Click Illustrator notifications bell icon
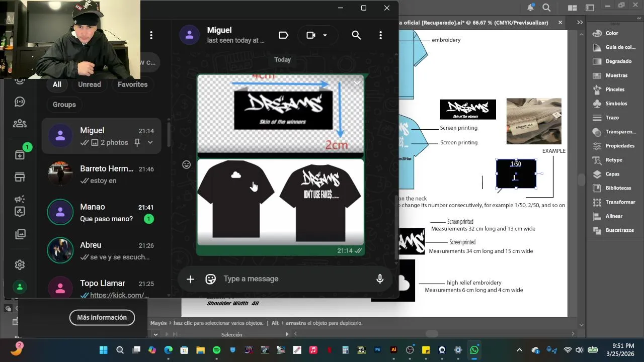Screen dimensions: 644x362 coord(530,8)
